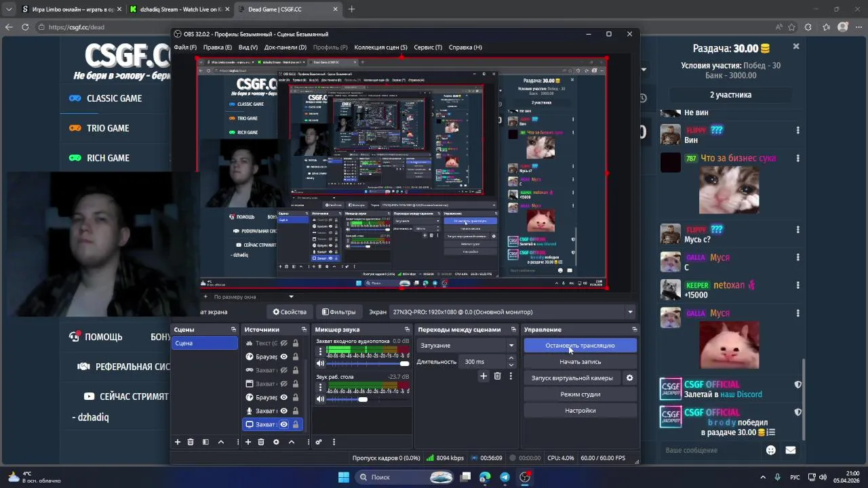Image resolution: width=868 pixels, height=488 pixels.
Task: Close the Раздача giveaway panel
Action: click(x=796, y=47)
